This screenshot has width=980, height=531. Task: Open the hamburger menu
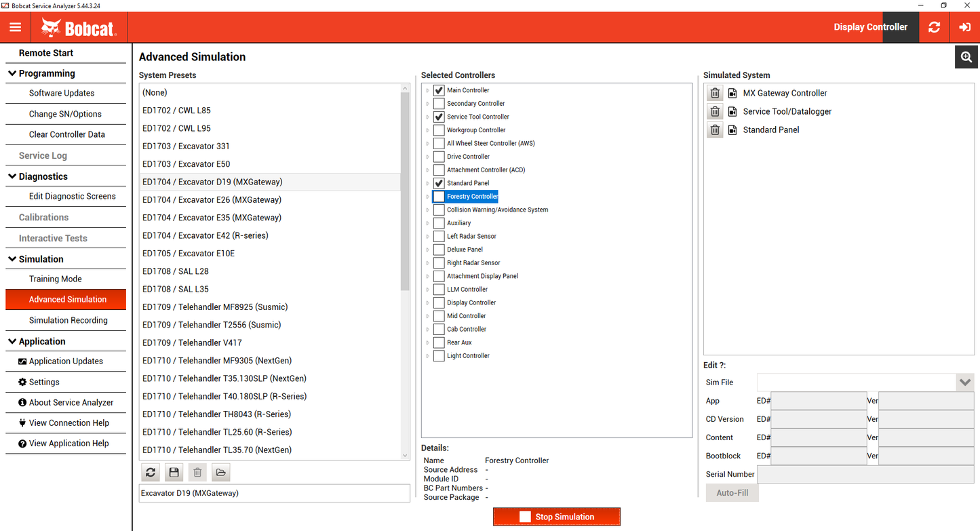(x=15, y=27)
